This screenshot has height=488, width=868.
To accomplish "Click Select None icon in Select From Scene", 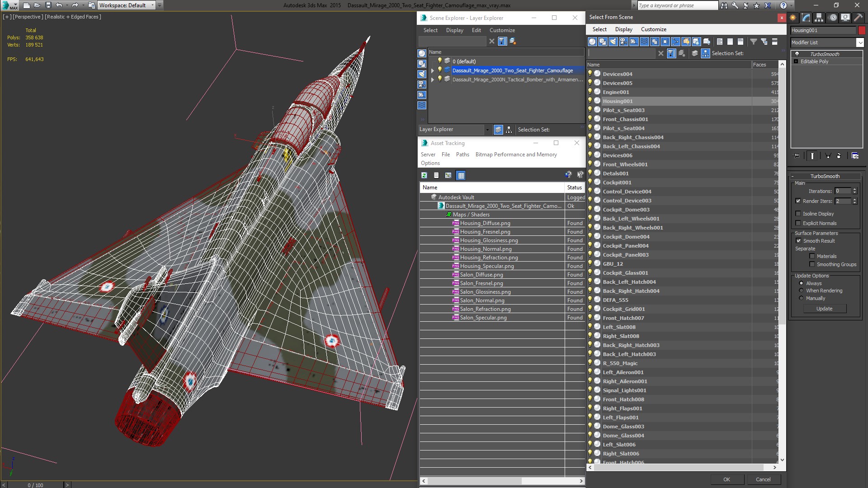I will point(730,42).
